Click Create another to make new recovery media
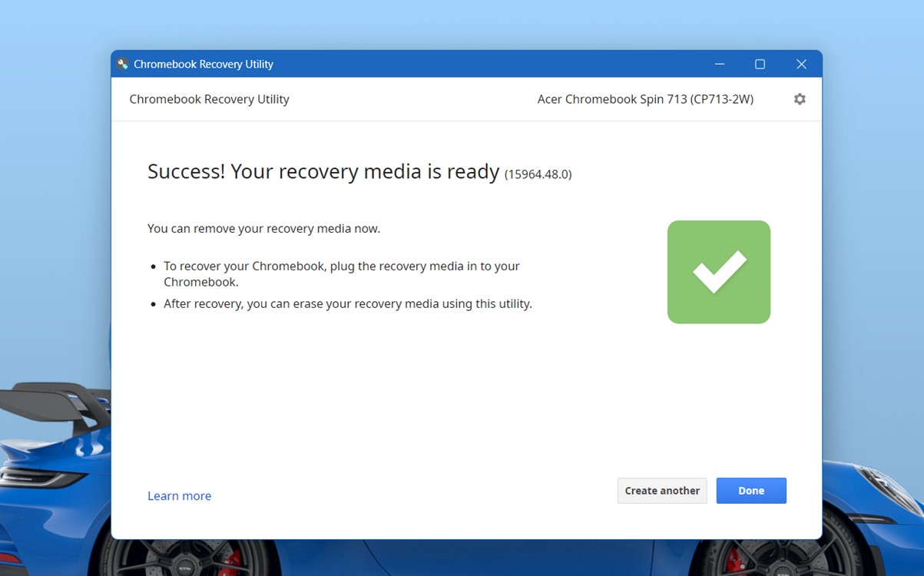Image resolution: width=924 pixels, height=576 pixels. [x=661, y=490]
